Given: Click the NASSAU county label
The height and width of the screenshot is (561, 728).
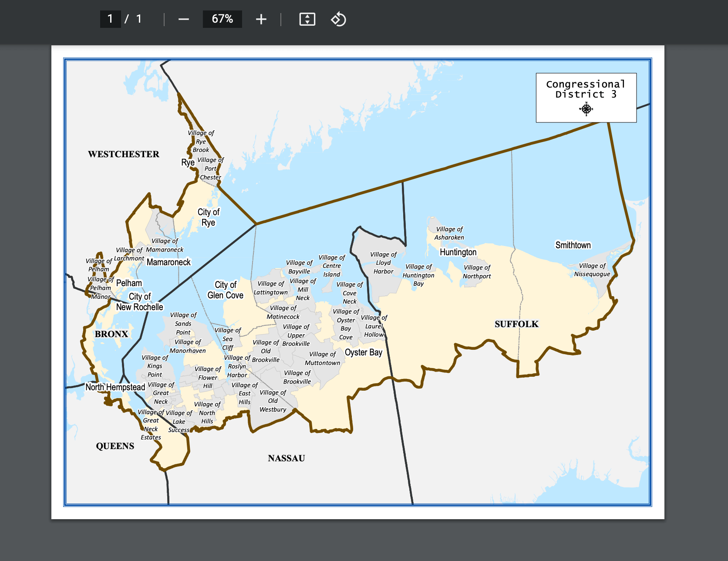Looking at the screenshot, I should [286, 458].
